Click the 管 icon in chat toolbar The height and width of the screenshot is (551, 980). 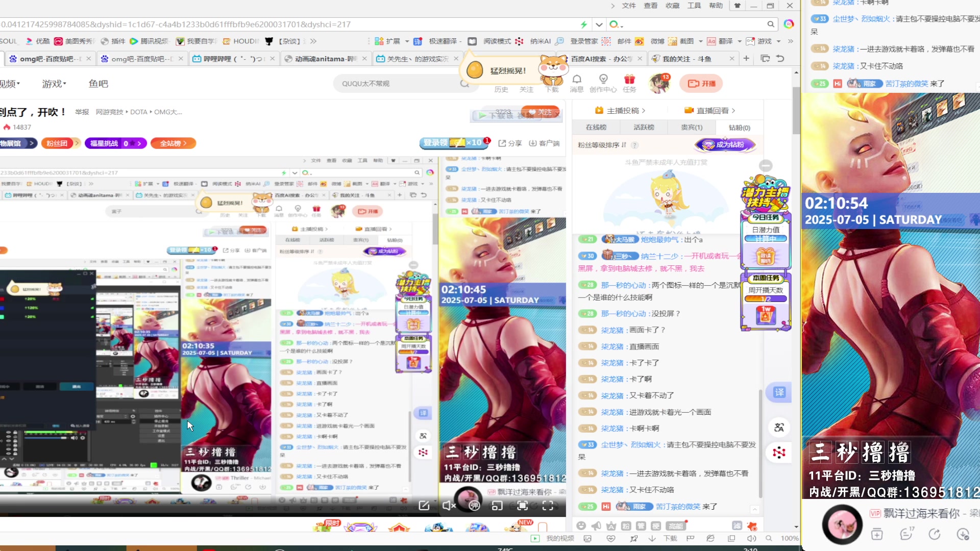point(641,526)
